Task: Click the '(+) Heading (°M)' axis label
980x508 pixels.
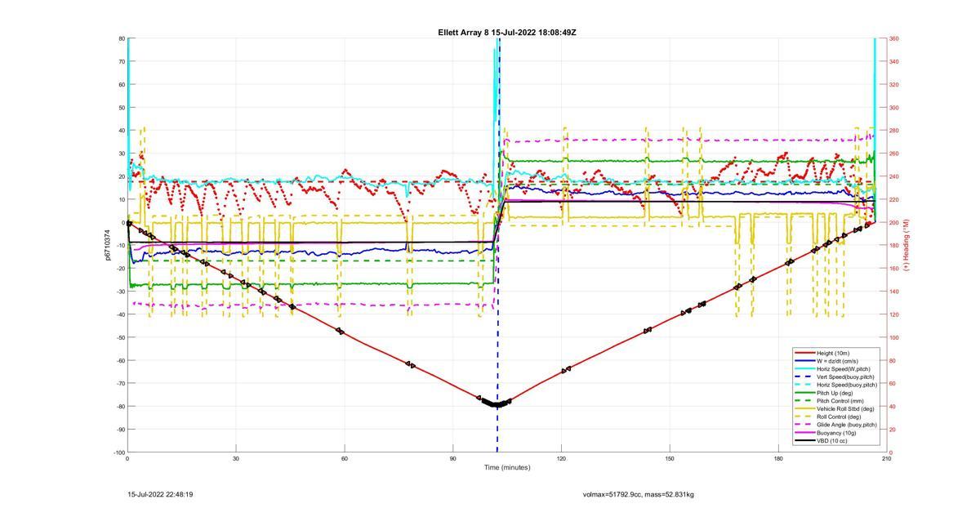Action: pos(906,245)
